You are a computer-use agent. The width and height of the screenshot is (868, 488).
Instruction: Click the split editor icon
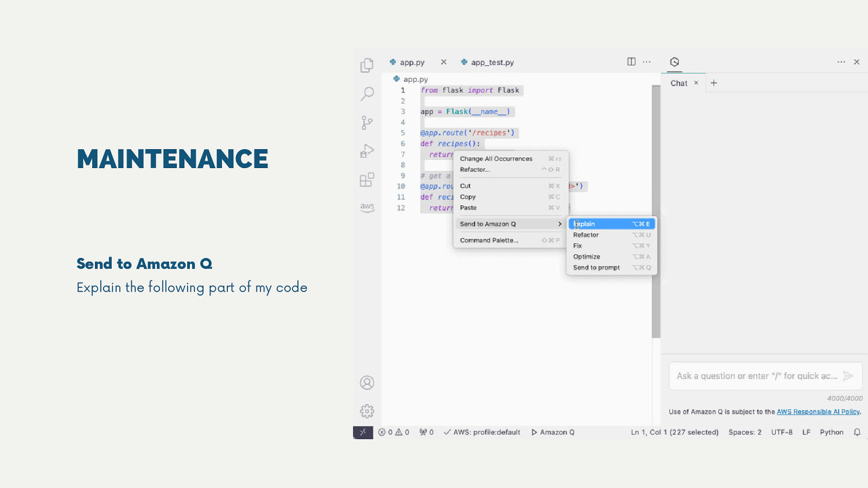point(631,62)
